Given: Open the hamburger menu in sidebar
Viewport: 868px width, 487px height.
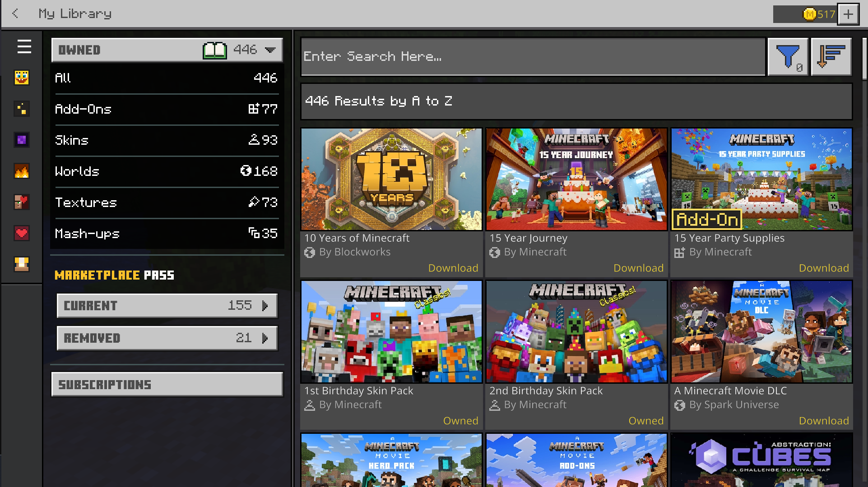Looking at the screenshot, I should point(24,46).
